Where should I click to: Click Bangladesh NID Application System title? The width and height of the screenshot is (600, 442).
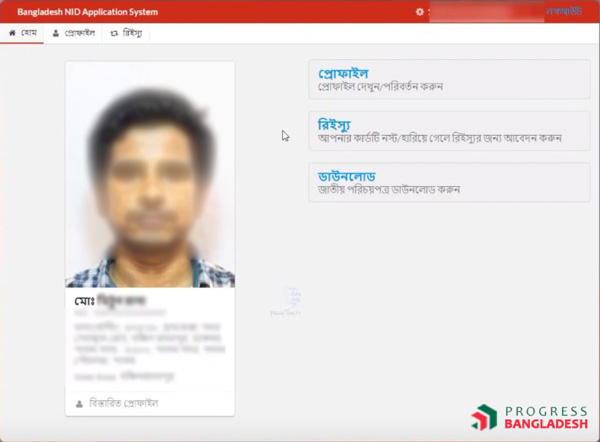87,12
